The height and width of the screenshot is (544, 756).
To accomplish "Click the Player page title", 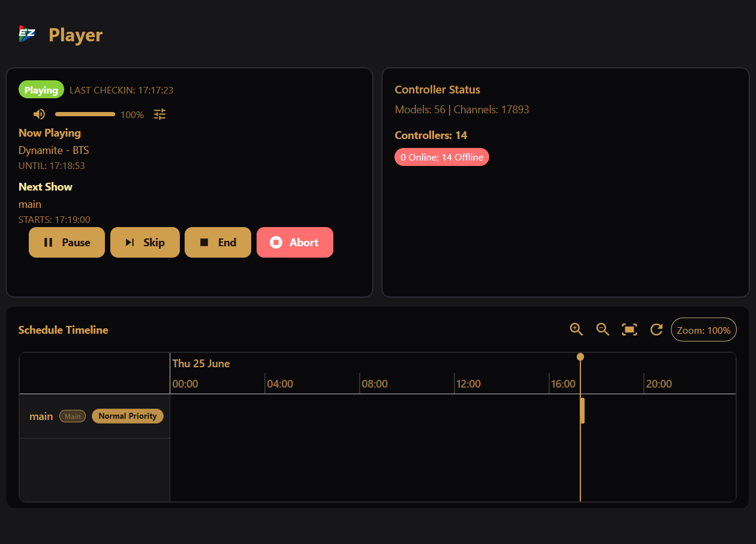I will 76,35.
